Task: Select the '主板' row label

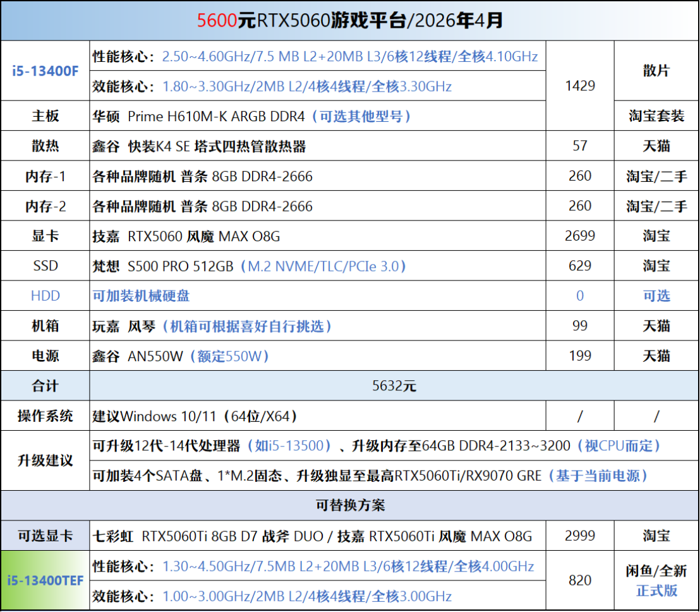Action: (x=45, y=116)
